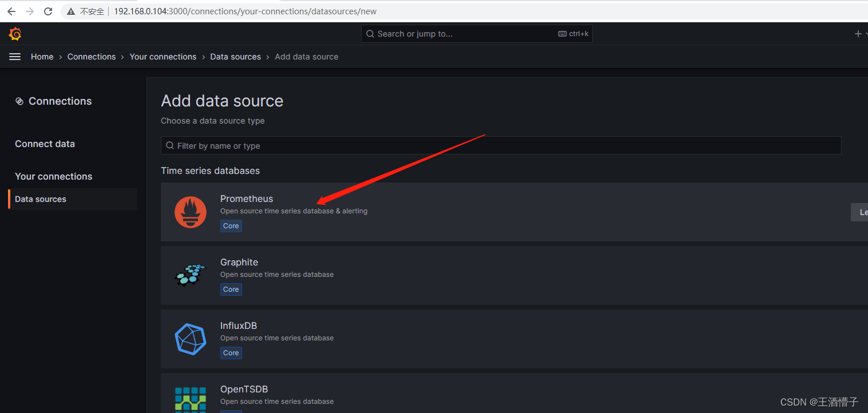Go to Data sources breadcrumb
Viewport: 868px width, 413px height.
[236, 57]
